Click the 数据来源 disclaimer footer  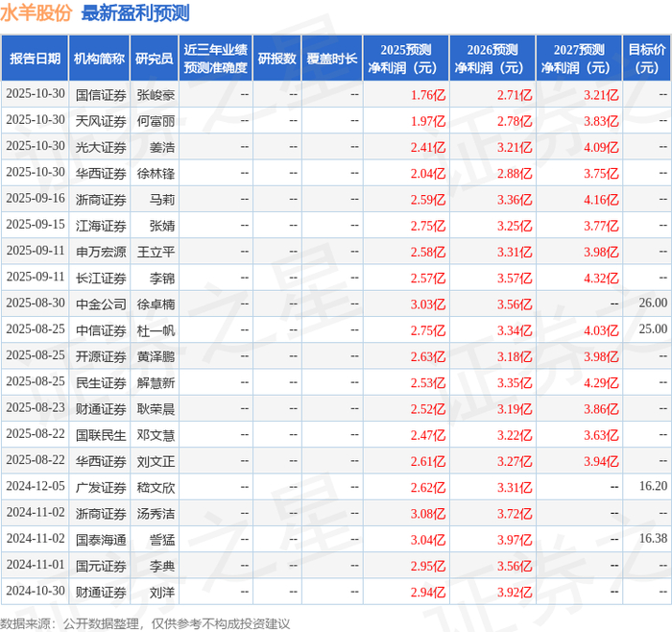145,624
